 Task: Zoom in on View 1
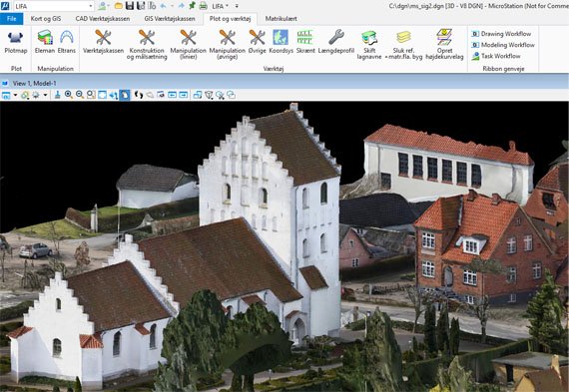click(x=68, y=95)
